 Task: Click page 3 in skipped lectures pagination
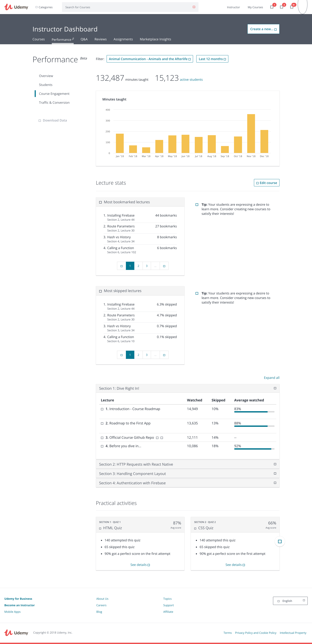[x=147, y=355]
